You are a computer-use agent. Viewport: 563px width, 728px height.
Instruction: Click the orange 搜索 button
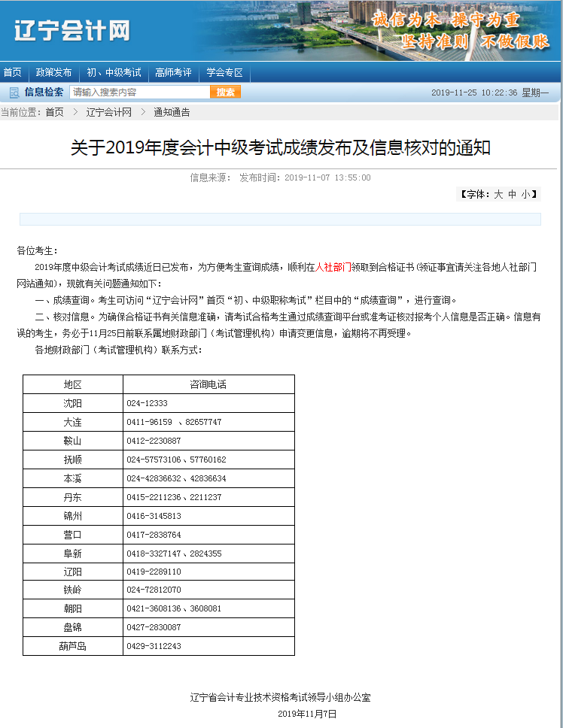225,93
